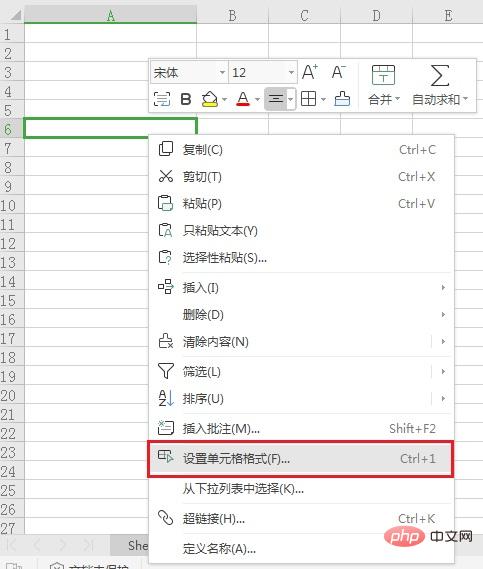This screenshot has height=569, width=483.
Task: Select row 6 header
Action: (x=12, y=129)
